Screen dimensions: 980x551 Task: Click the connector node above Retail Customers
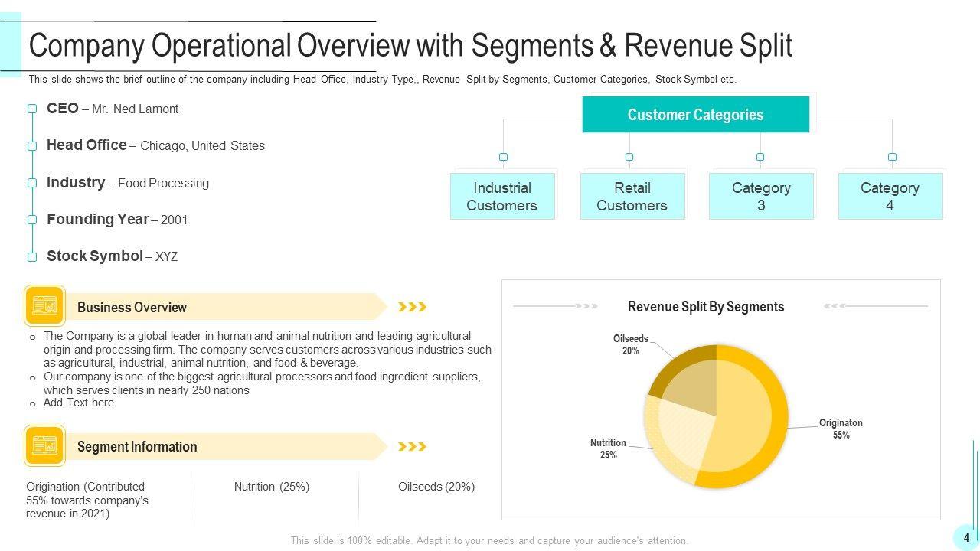pyautogui.click(x=629, y=157)
